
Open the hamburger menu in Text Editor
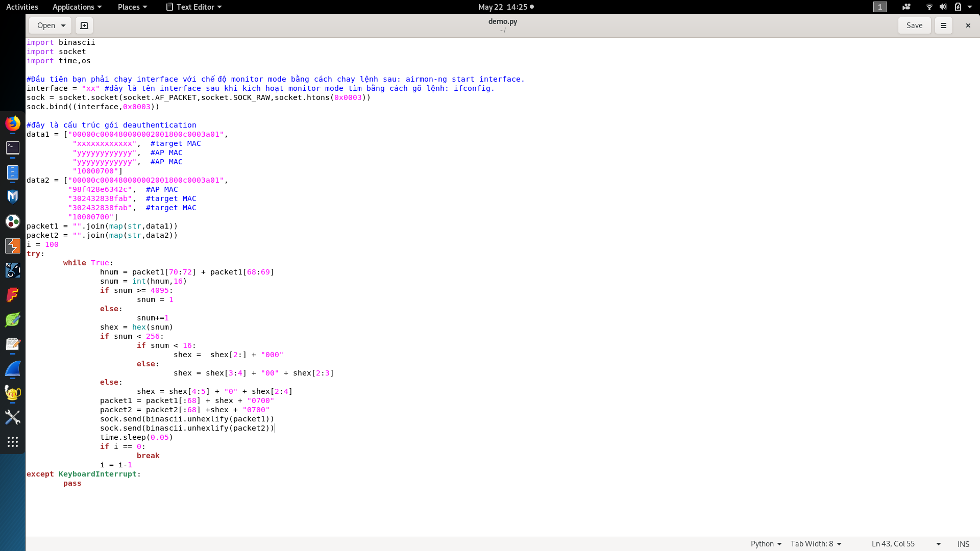pyautogui.click(x=943, y=26)
